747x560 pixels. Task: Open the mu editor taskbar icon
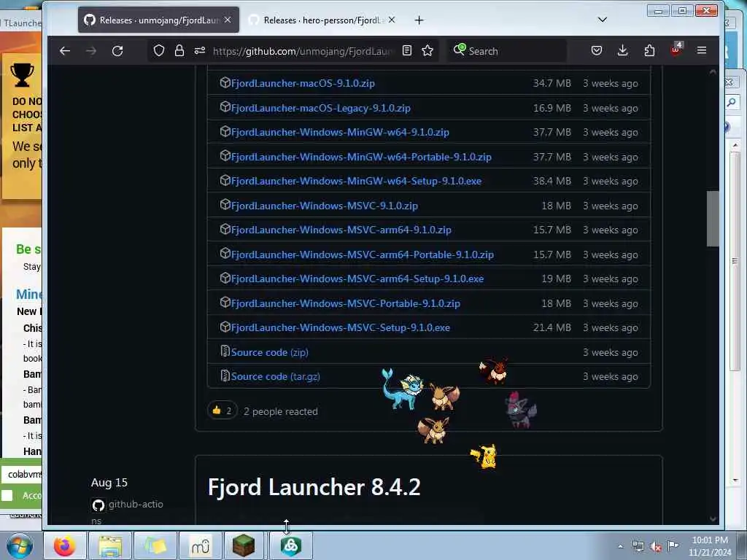(200, 545)
